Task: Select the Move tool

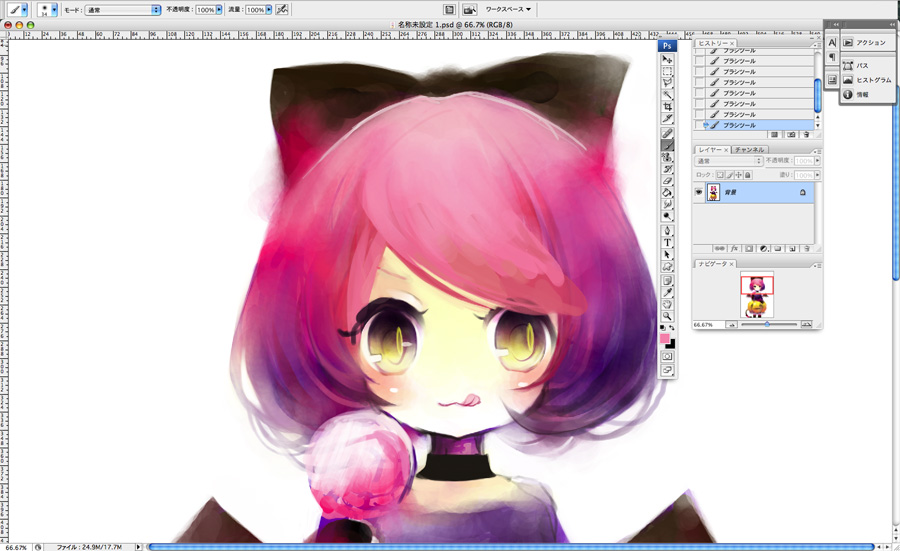Action: pos(667,60)
